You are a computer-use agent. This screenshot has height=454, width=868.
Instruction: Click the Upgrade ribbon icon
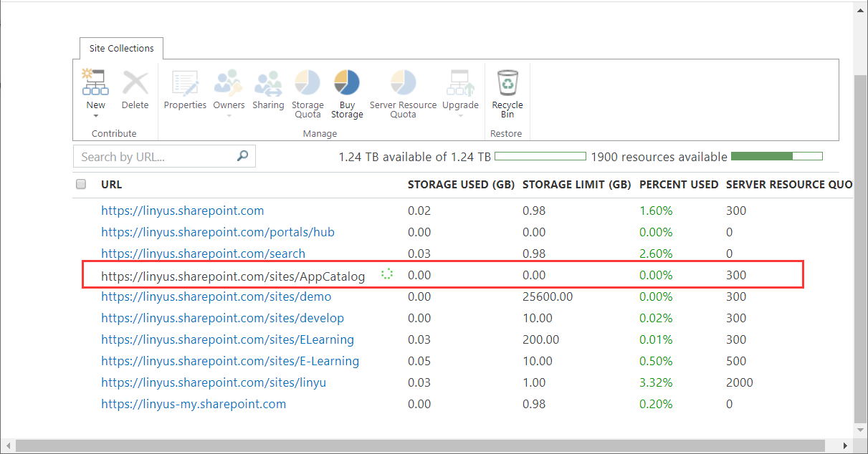click(460, 82)
